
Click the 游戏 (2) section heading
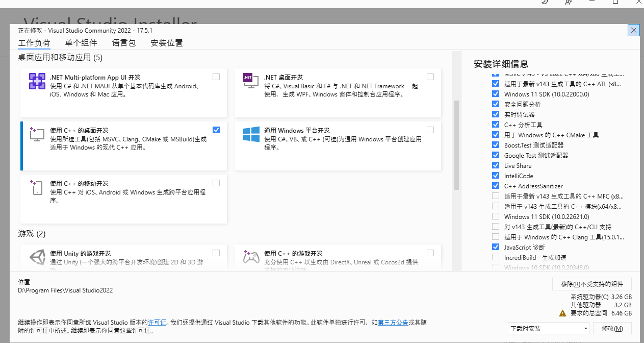pos(32,234)
